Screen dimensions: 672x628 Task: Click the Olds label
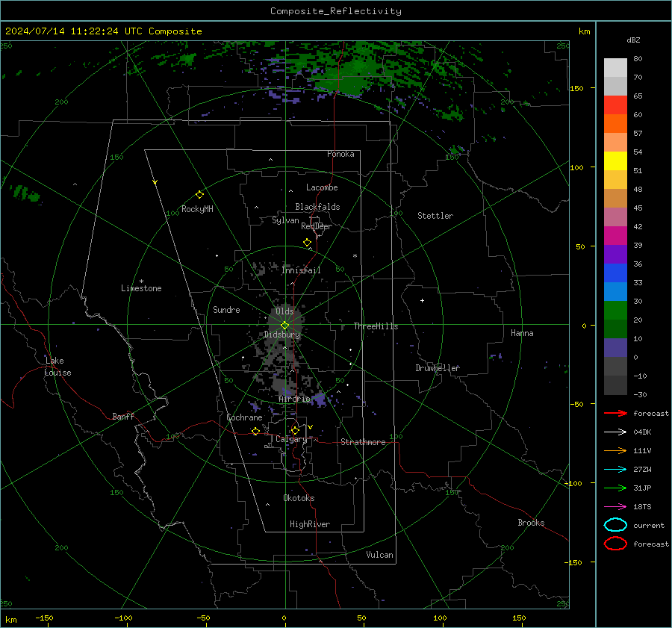pyautogui.click(x=284, y=311)
